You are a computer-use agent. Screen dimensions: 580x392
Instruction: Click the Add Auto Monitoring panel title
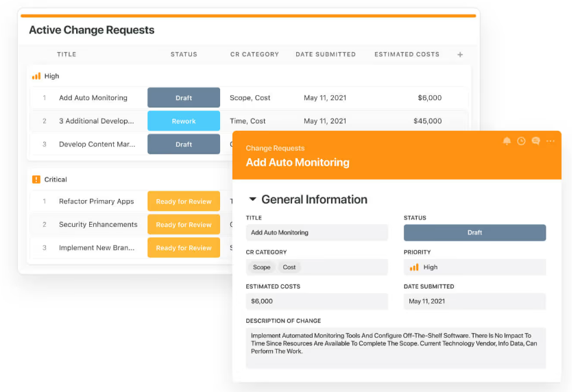pyautogui.click(x=298, y=162)
